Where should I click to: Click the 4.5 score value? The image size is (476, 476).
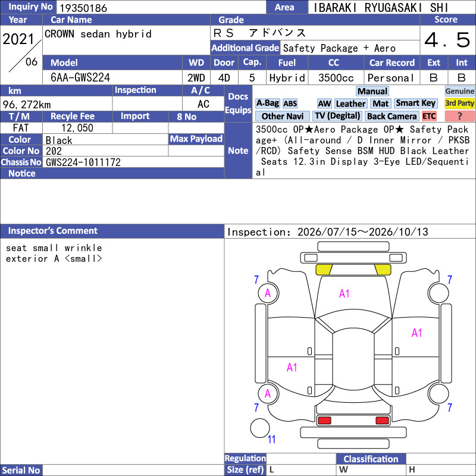tap(447, 40)
